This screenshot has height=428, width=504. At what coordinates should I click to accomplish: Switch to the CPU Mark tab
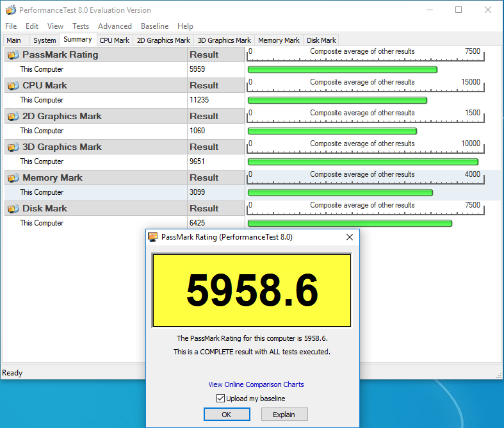tap(115, 40)
